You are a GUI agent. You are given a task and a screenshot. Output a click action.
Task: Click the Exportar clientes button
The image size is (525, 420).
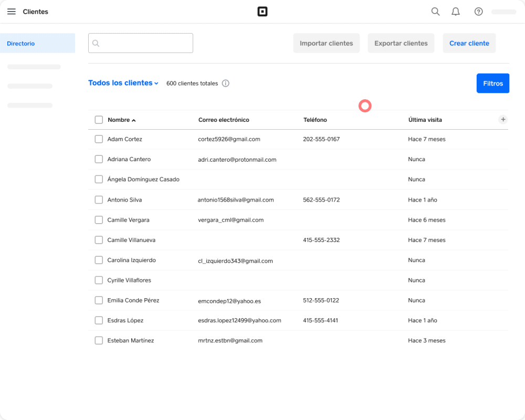click(401, 43)
